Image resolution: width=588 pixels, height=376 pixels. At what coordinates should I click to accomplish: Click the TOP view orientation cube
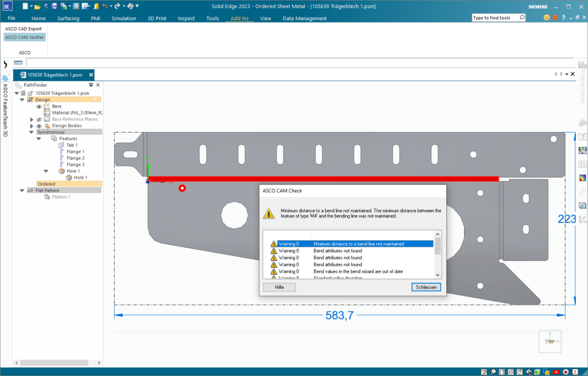click(x=550, y=342)
